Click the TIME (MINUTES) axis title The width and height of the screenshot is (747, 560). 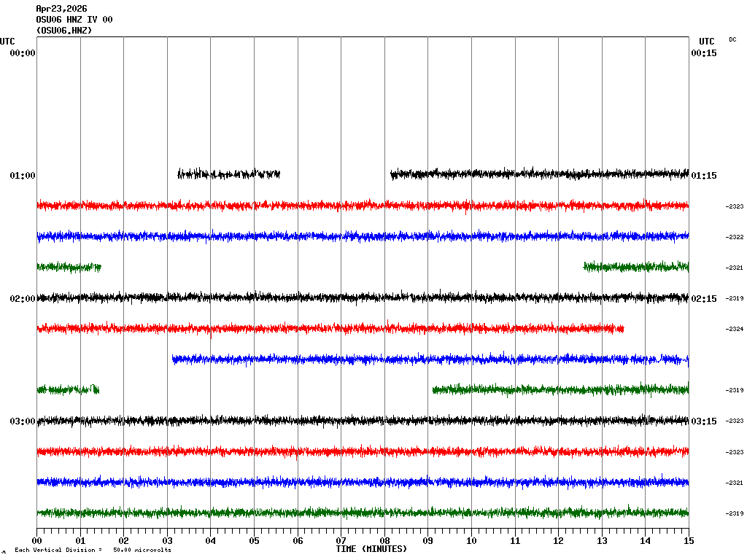point(371,549)
